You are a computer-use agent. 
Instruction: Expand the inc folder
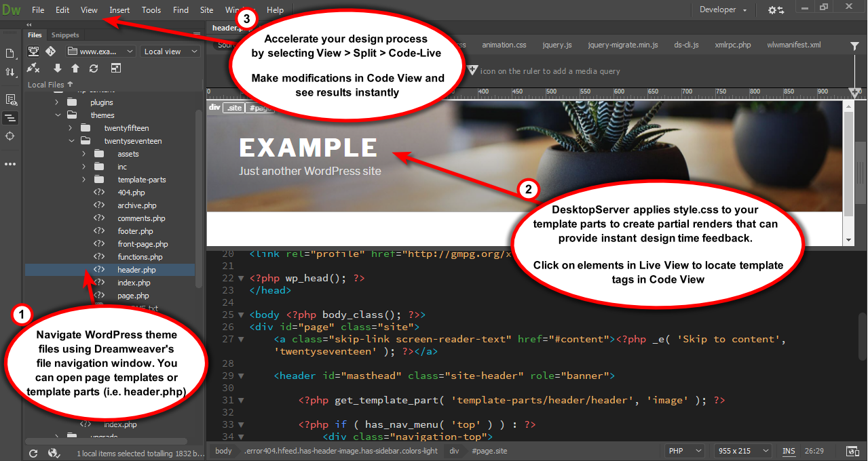(84, 167)
